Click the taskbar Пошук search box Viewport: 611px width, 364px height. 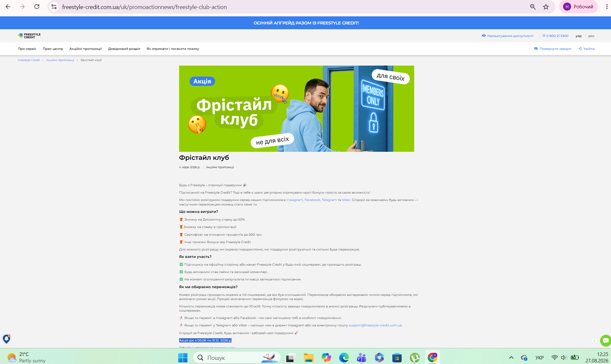point(237,358)
